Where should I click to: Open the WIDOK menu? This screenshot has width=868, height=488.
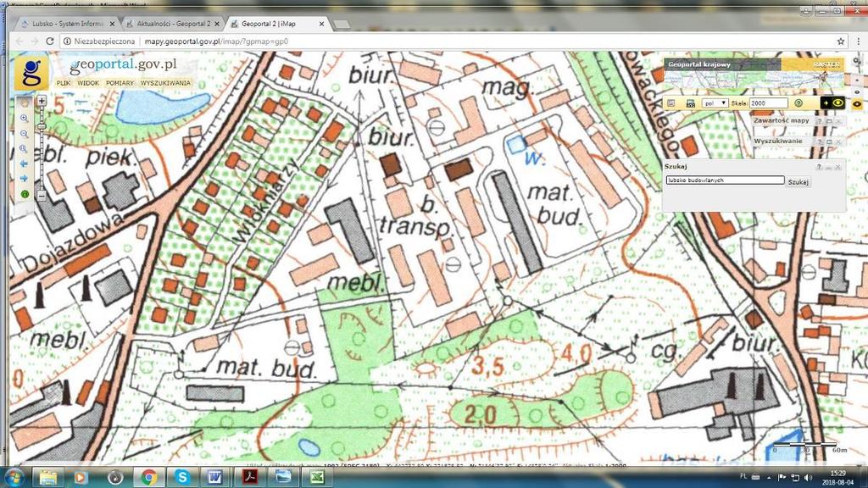pyautogui.click(x=88, y=83)
